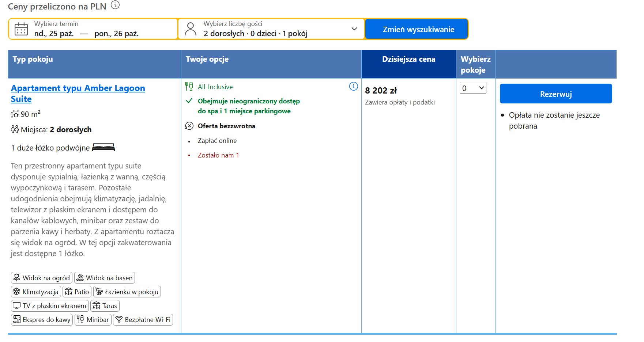Click the Ekspres do kawy amenity badge

pos(42,319)
